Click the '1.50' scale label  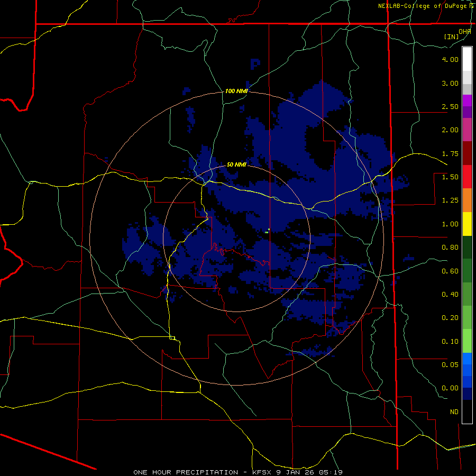(x=450, y=177)
